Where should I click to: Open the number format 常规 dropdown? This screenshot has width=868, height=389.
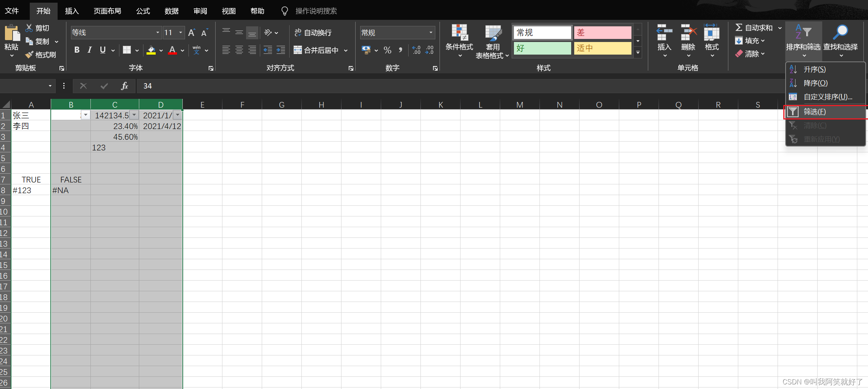[x=431, y=32]
